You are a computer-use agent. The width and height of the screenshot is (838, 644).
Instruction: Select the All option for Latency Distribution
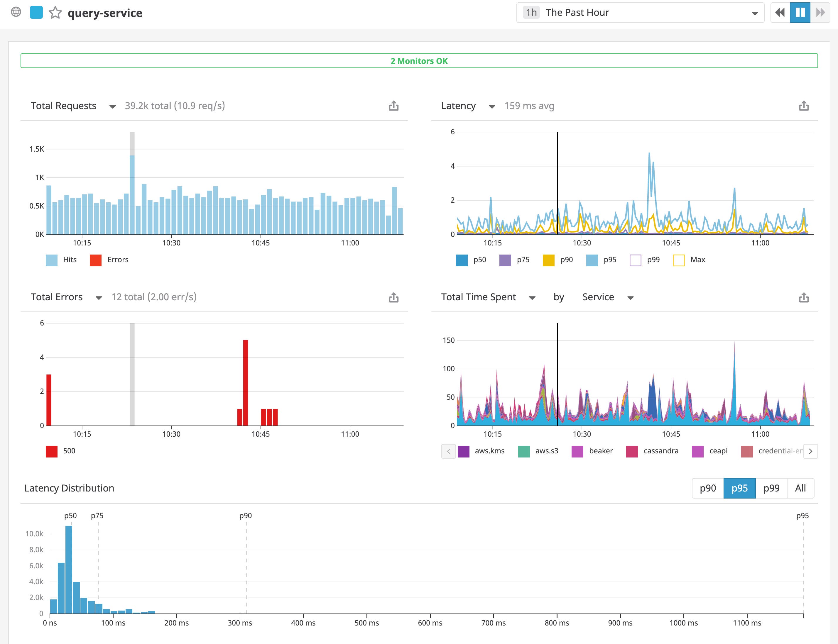tap(800, 488)
